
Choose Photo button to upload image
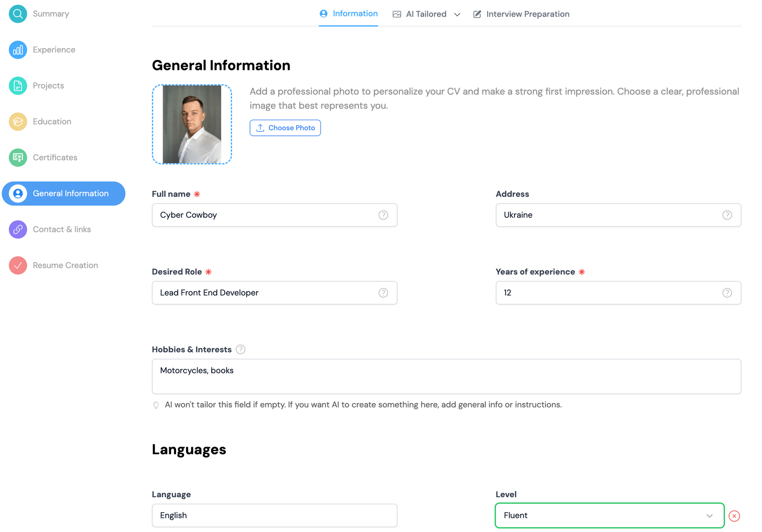pos(285,128)
